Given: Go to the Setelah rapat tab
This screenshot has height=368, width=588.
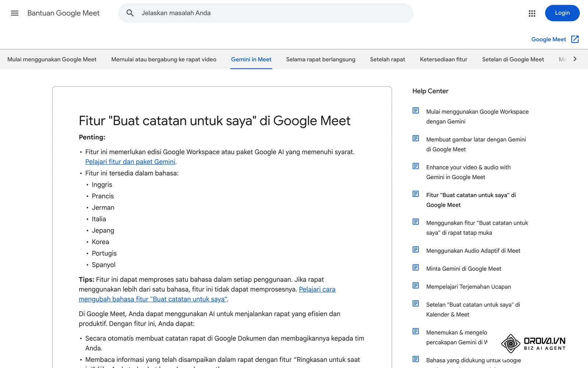Looking at the screenshot, I should click(x=388, y=59).
